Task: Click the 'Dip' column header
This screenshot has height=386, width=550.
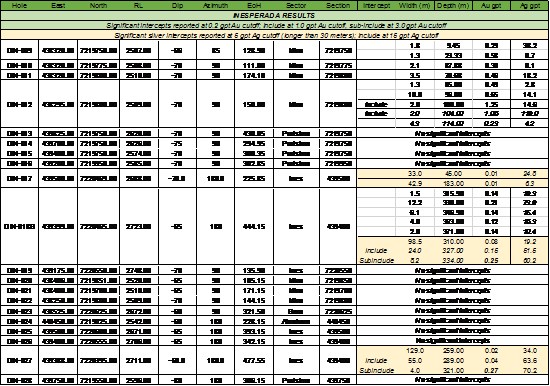Action: tap(177, 6)
